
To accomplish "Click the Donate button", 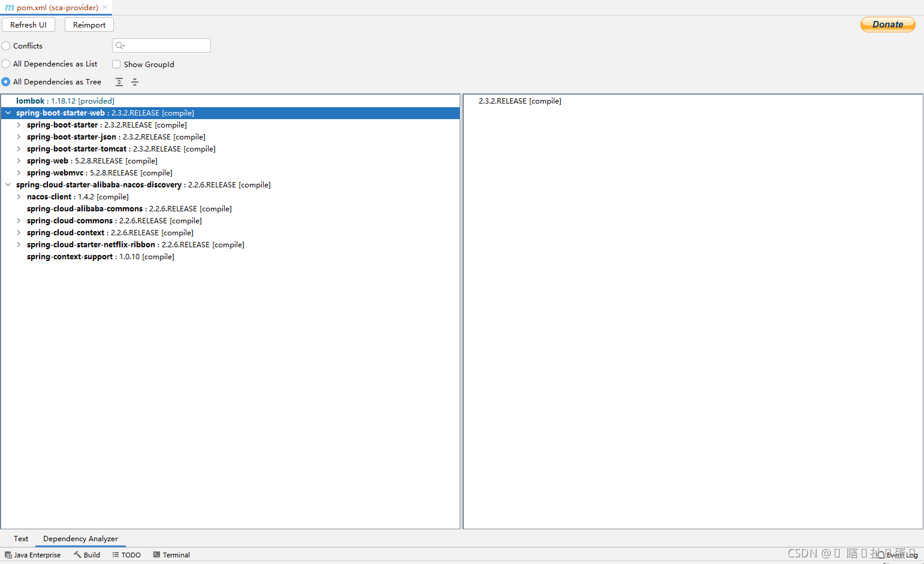I will coord(887,25).
